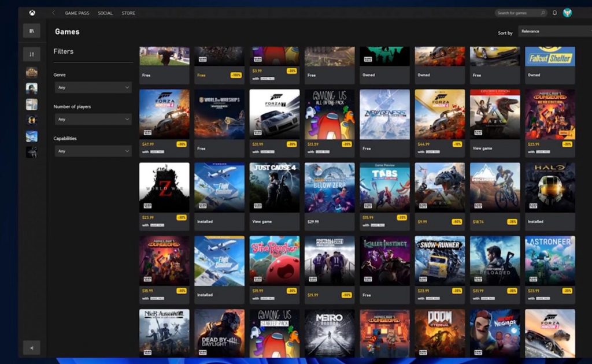This screenshot has width=592, height=364.
Task: Click the $18.74 price under Descenders
Action: [478, 222]
